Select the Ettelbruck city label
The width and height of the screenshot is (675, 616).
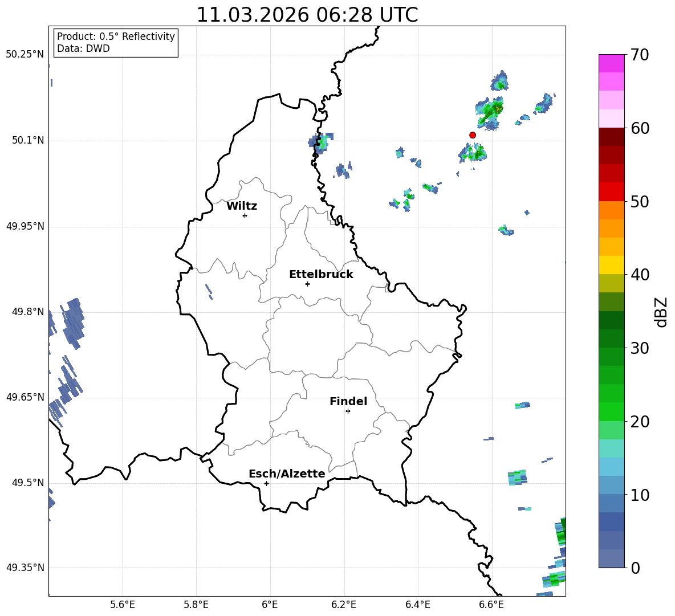[321, 275]
